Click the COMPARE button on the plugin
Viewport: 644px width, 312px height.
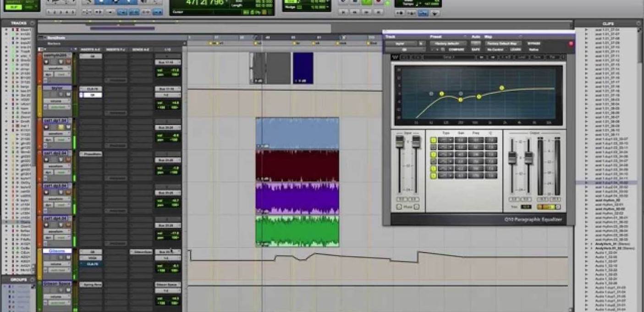(x=456, y=50)
